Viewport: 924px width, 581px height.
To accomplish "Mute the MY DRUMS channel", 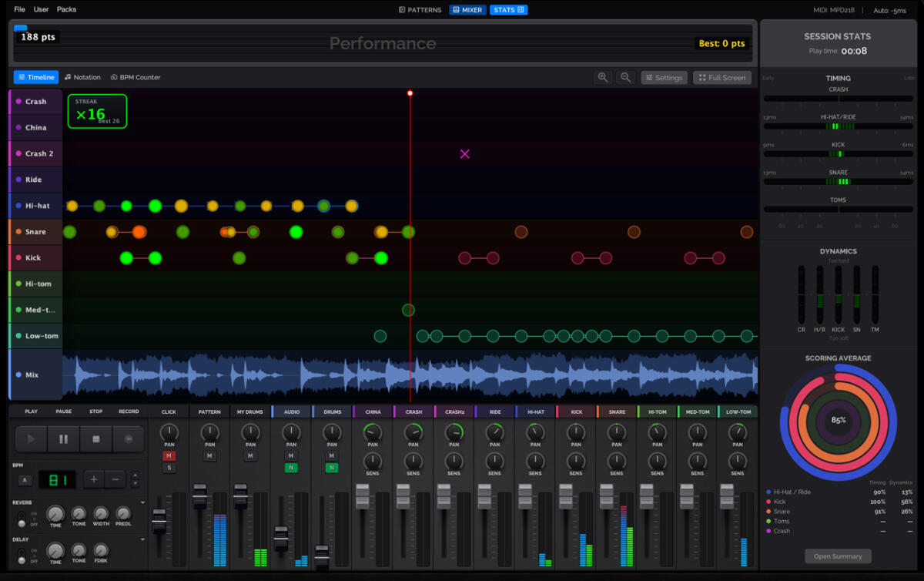I will (x=250, y=456).
